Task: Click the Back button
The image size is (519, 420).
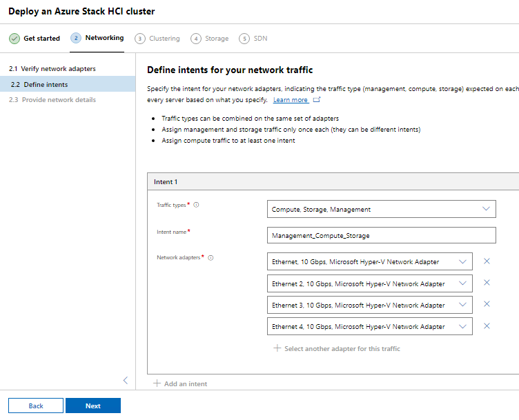Action: [36, 406]
